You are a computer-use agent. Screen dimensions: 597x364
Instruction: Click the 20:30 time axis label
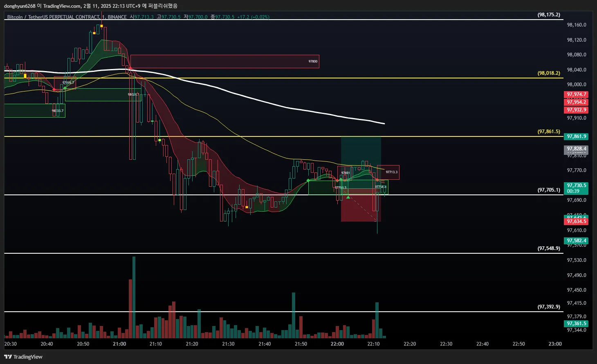(11, 344)
